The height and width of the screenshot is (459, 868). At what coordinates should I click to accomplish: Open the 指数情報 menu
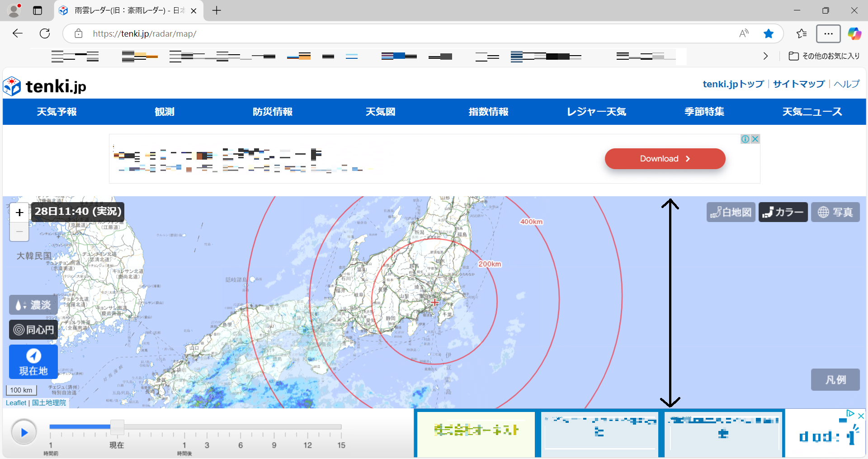pyautogui.click(x=489, y=112)
